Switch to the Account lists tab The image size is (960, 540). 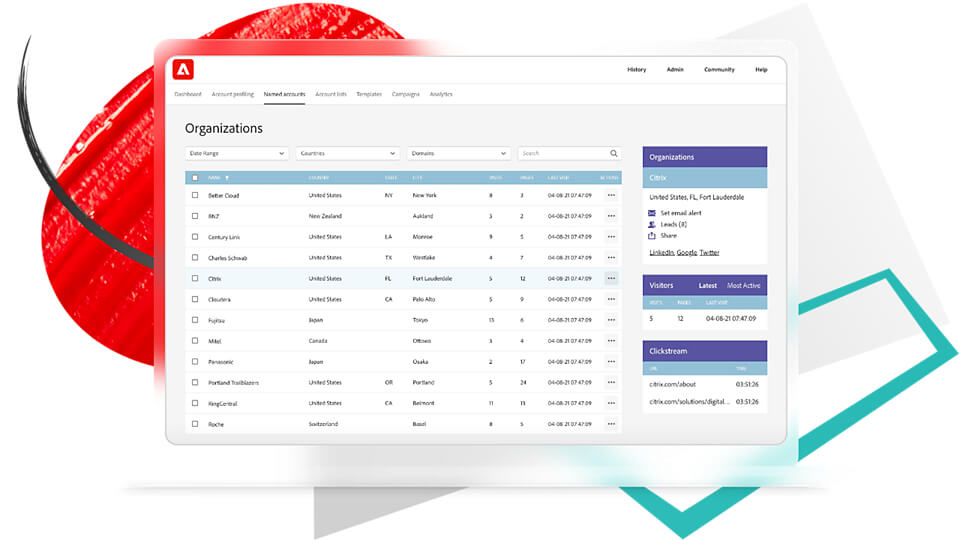331,94
